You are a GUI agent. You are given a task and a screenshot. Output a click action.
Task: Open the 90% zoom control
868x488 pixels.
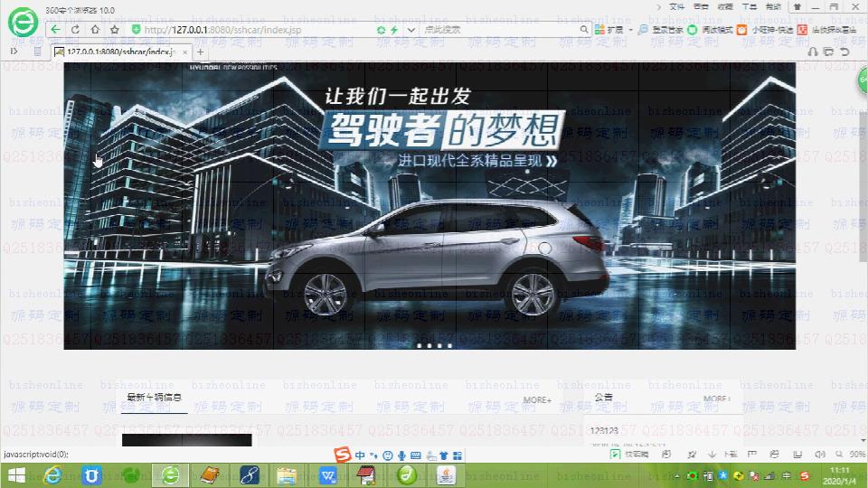tap(852, 455)
